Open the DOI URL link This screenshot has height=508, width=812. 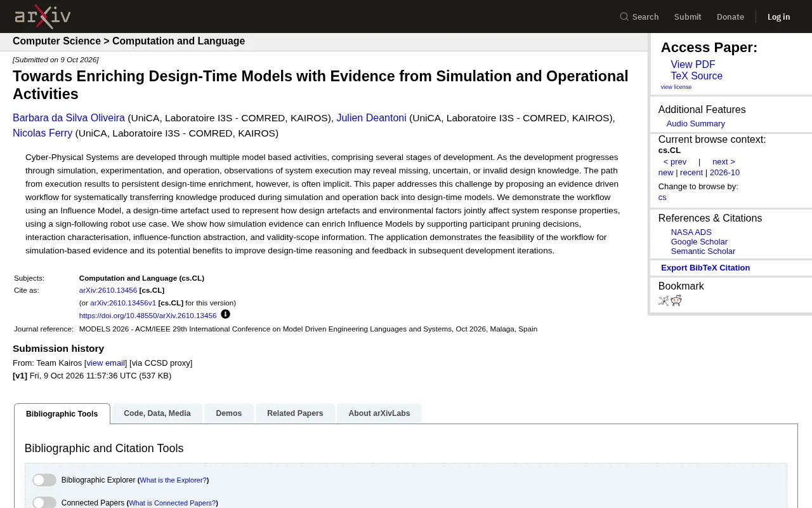(x=148, y=316)
